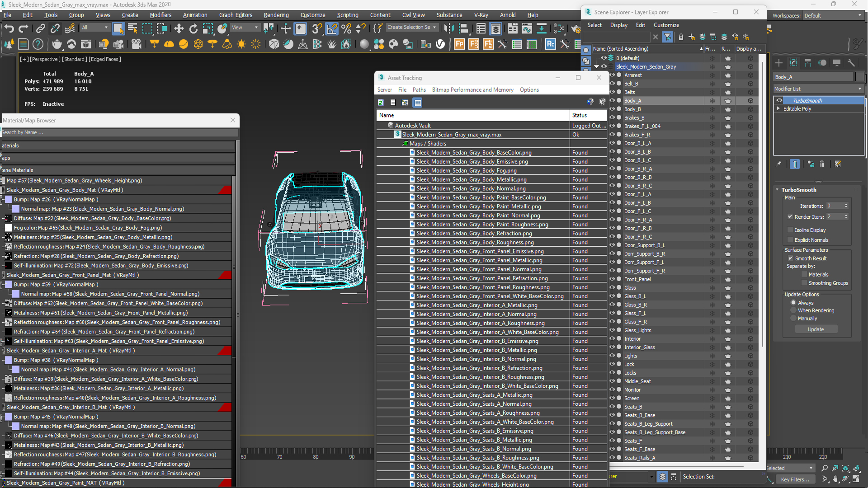Image resolution: width=868 pixels, height=488 pixels.
Task: Open the Workspaces Default dropdown
Action: [x=833, y=15]
